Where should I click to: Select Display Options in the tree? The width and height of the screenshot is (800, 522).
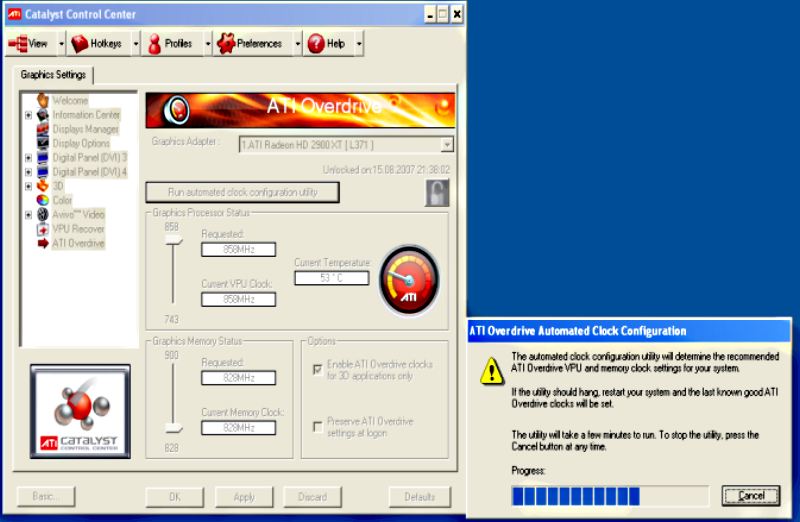pyautogui.click(x=81, y=143)
